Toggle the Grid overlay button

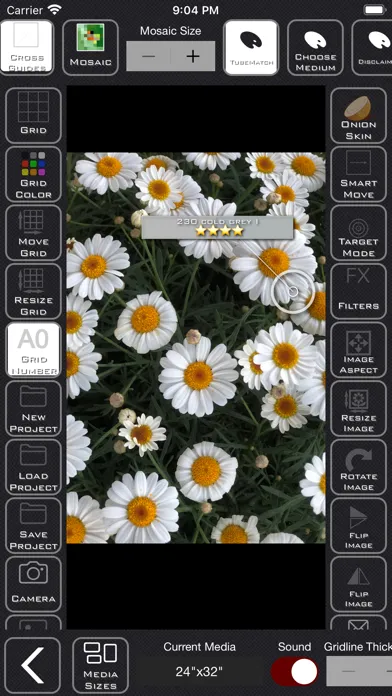pos(33,115)
